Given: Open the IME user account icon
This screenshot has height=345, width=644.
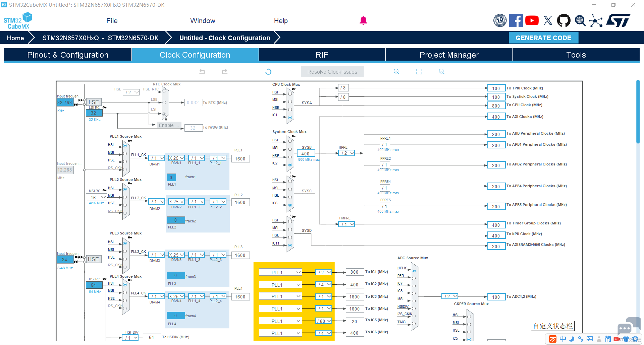Looking at the screenshot, I should tap(599, 339).
